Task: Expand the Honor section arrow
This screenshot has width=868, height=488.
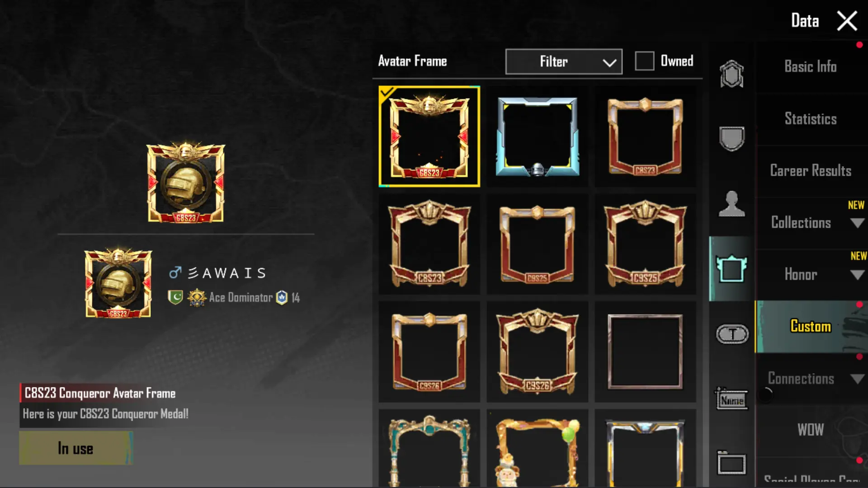Action: point(857,275)
